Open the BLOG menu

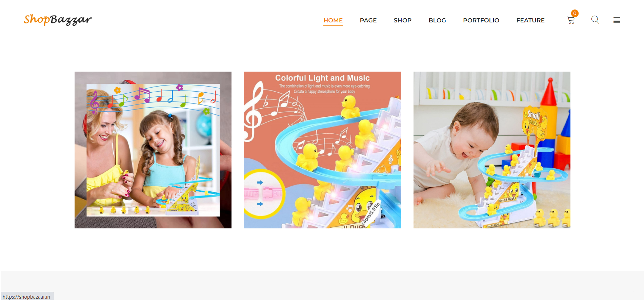(437, 20)
